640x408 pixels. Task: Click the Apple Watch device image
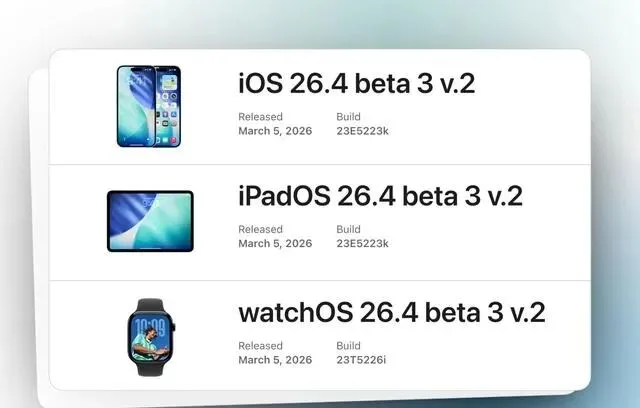151,337
